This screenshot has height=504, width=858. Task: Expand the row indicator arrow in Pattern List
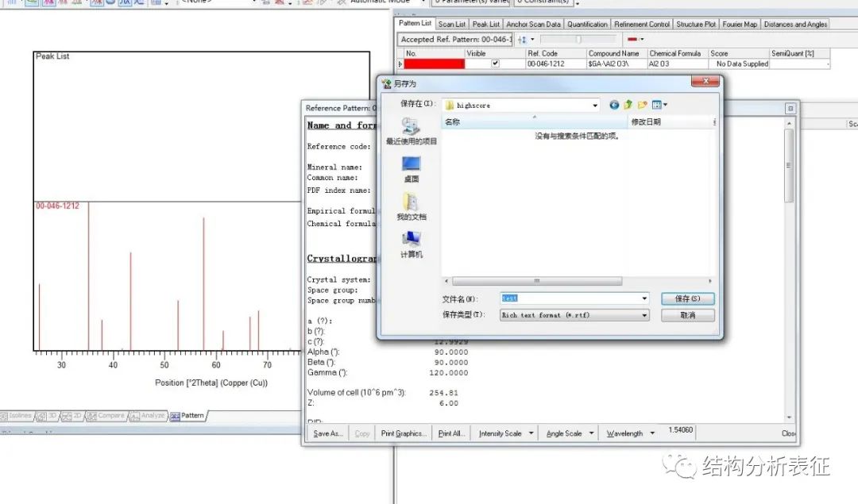tap(400, 64)
